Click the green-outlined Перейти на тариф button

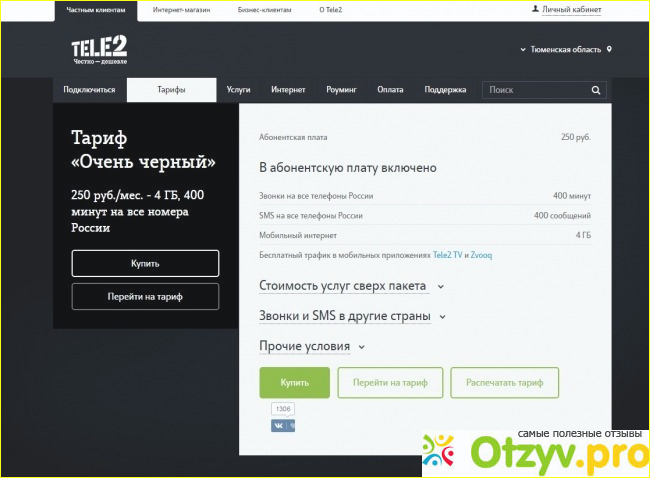(390, 383)
